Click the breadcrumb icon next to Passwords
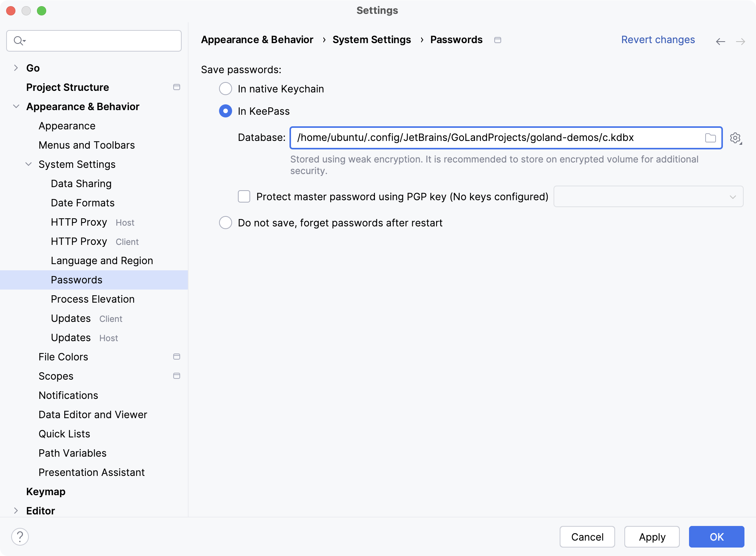This screenshot has height=556, width=756. click(x=497, y=40)
